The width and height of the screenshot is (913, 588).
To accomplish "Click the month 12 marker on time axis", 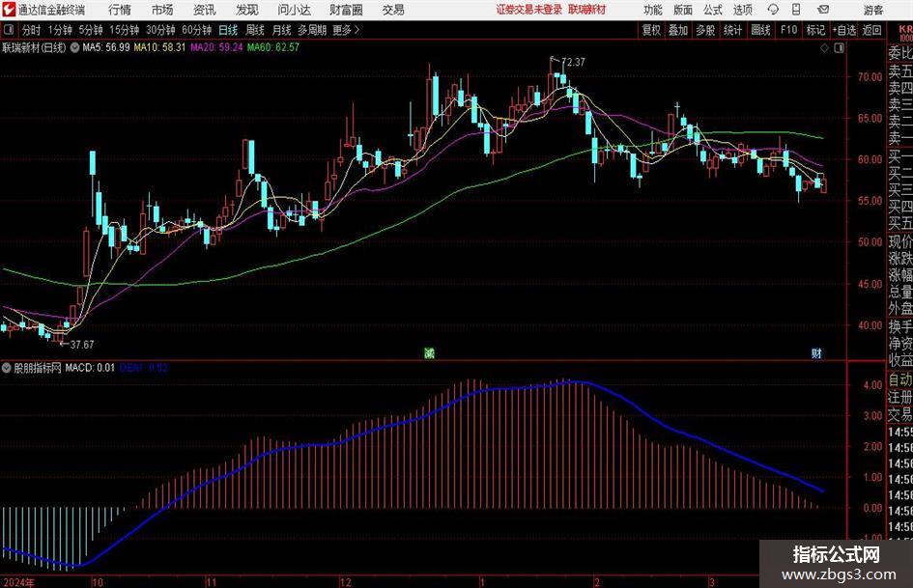I will tap(346, 582).
